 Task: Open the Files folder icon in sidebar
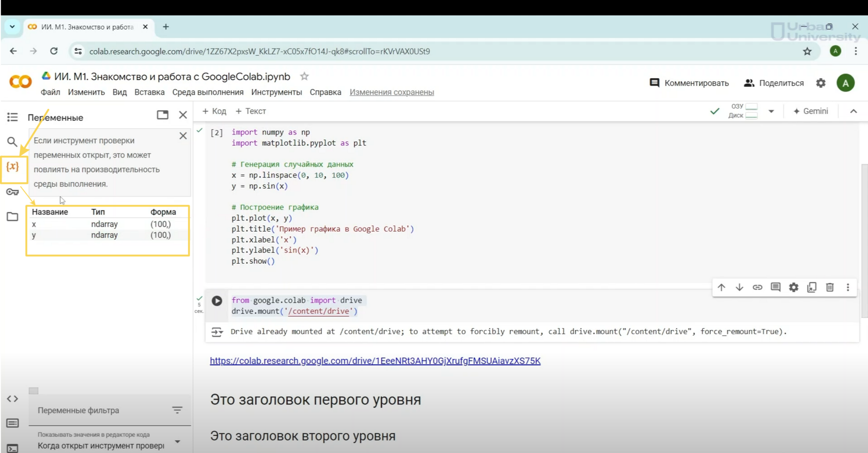(12, 217)
